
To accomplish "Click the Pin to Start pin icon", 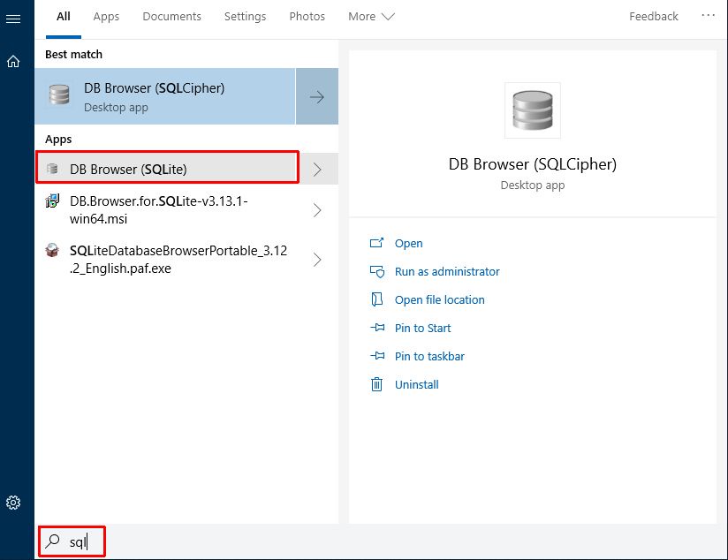I will [377, 328].
